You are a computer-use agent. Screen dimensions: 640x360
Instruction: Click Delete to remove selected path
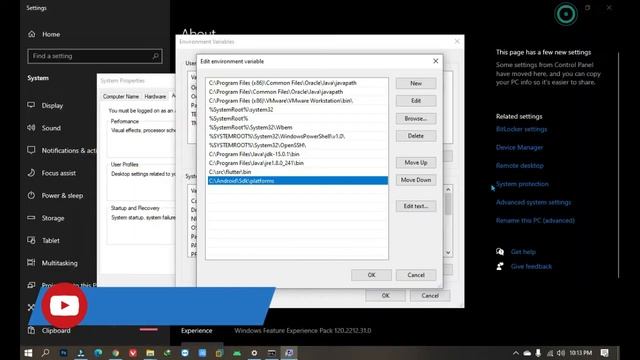point(416,136)
